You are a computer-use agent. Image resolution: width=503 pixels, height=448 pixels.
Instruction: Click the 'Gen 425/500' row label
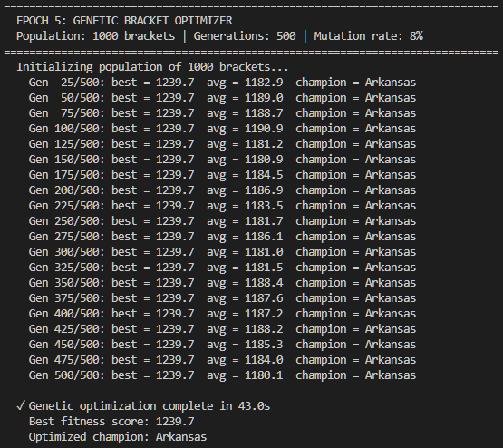pyautogui.click(x=67, y=329)
